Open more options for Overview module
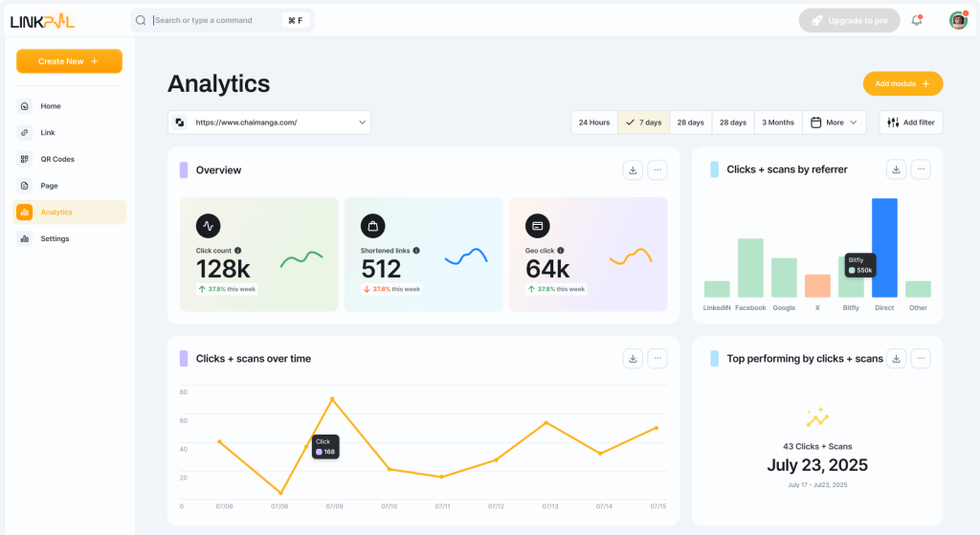Screen dimensions: 980x535 click(x=657, y=169)
